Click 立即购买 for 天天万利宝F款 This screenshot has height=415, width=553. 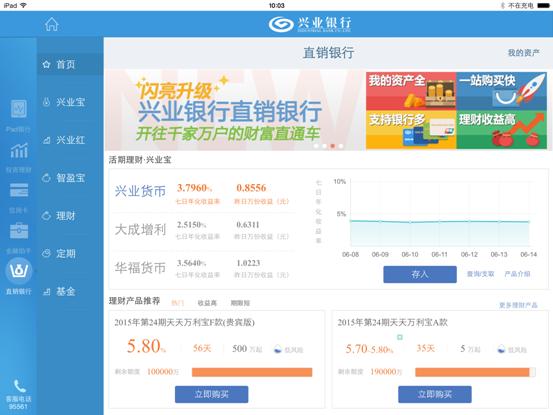coord(212,394)
